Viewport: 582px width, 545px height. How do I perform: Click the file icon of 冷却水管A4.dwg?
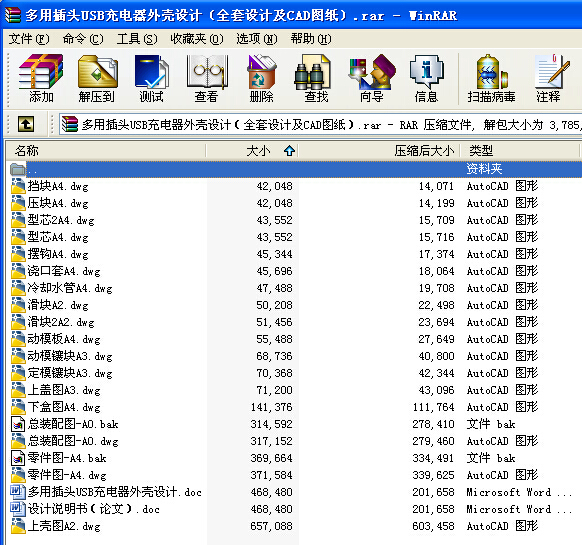point(18,288)
